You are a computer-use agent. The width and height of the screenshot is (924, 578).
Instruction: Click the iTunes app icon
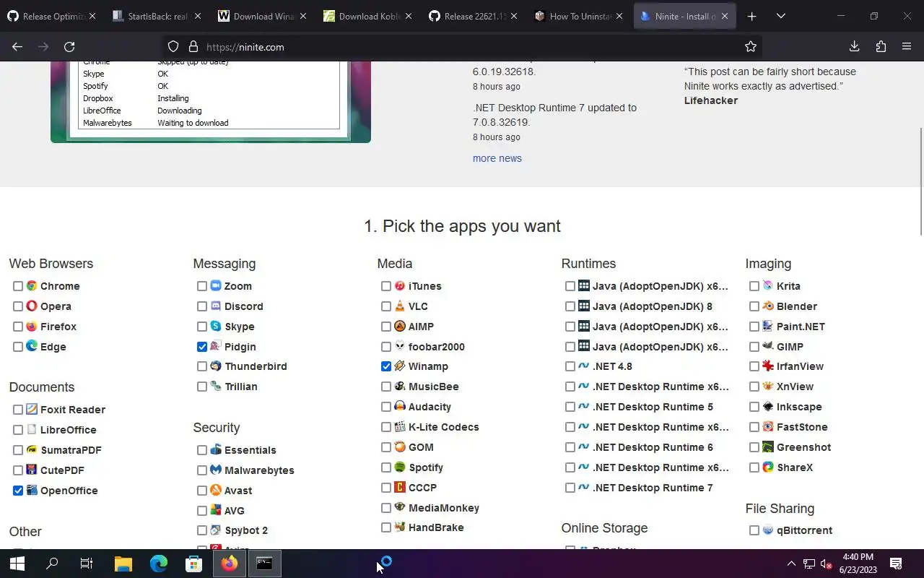click(400, 286)
